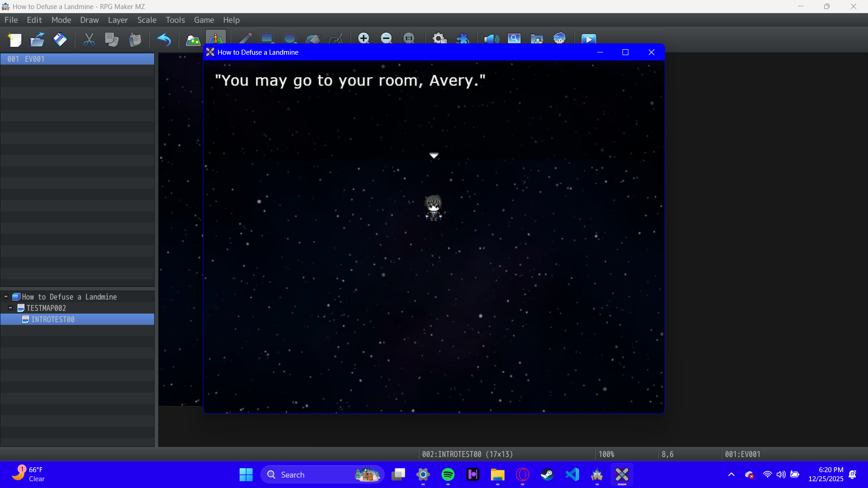Select the INTROTEST00 map
The height and width of the screenshot is (488, 868).
click(x=52, y=319)
